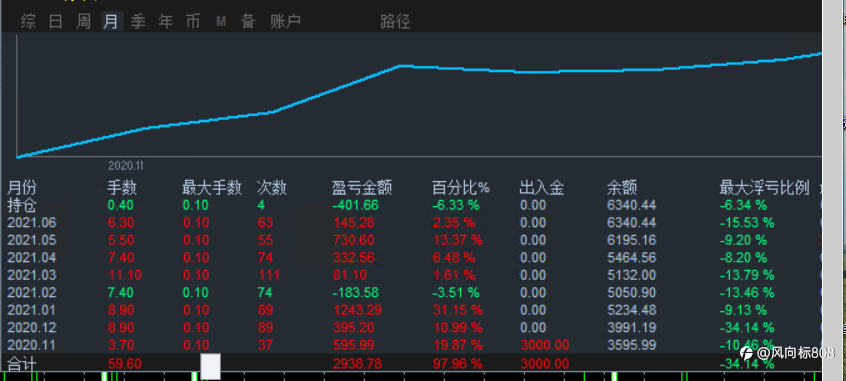Click total lots 59.60
846x381 pixels.
click(125, 364)
